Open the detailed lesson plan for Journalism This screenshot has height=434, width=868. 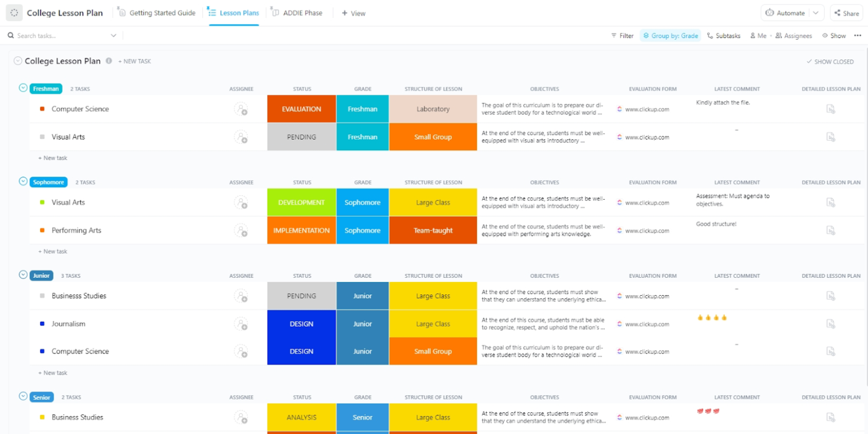pyautogui.click(x=831, y=324)
